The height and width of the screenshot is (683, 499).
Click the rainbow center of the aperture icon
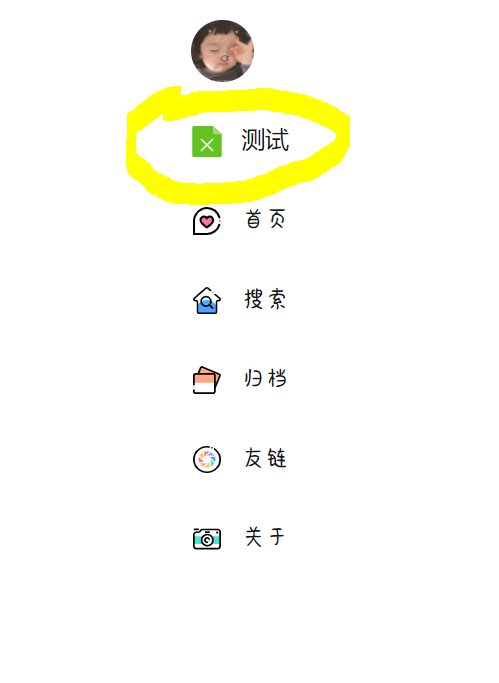(207, 460)
